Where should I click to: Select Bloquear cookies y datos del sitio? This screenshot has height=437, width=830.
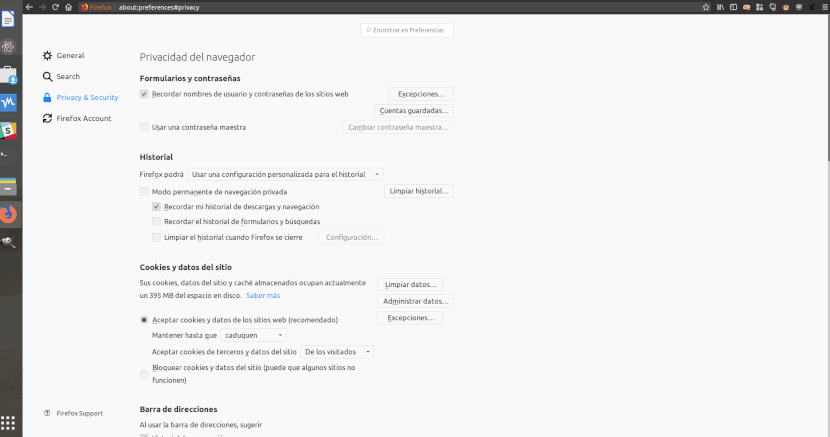[144, 372]
